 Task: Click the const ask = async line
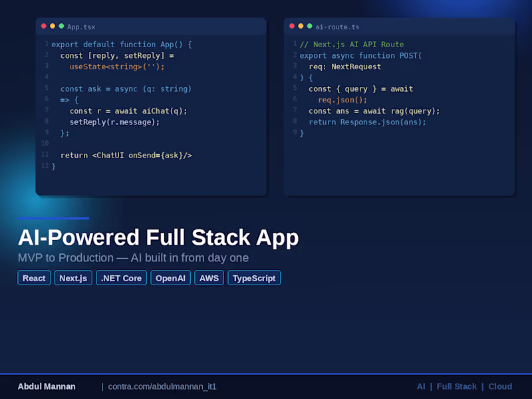pos(126,89)
